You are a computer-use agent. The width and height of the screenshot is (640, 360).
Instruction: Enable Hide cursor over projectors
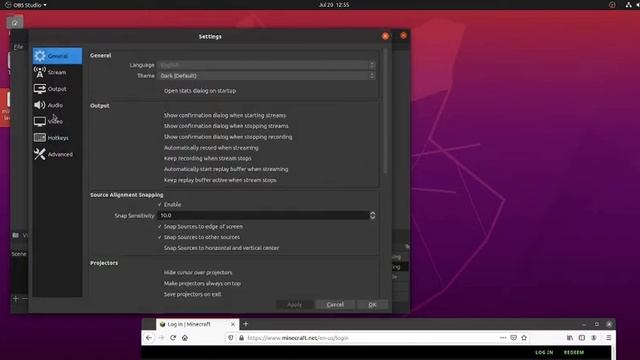198,273
